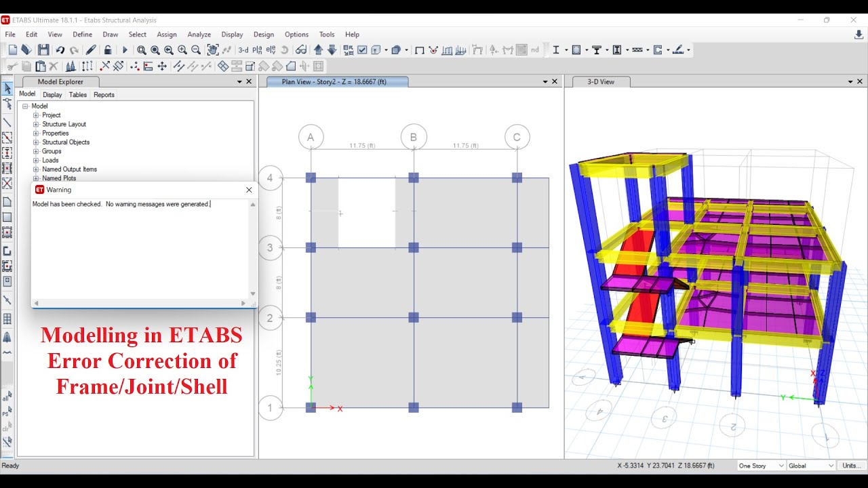Expand the Properties tree node
The image size is (868, 488).
point(36,134)
